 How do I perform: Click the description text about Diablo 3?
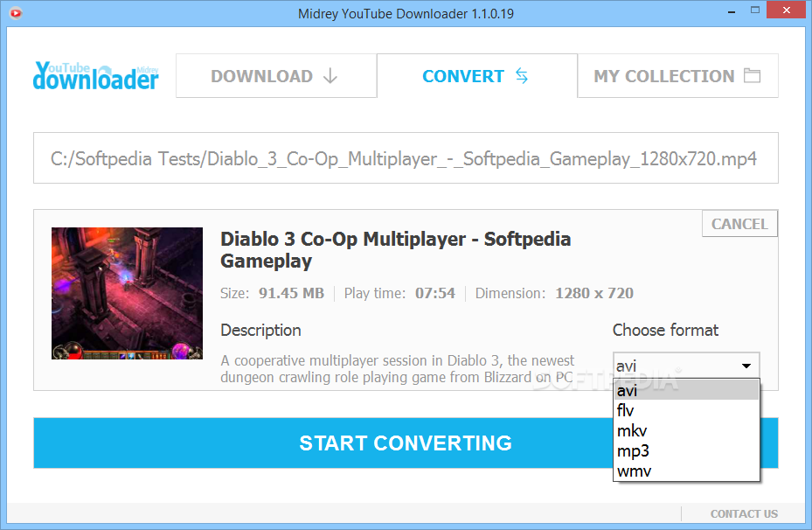(x=397, y=368)
